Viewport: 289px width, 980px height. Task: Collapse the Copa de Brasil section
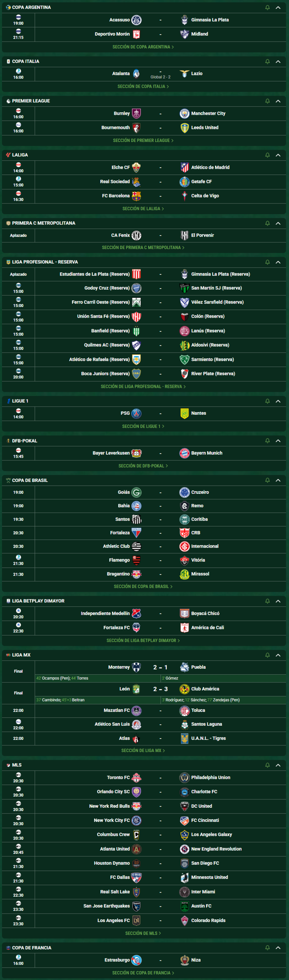tap(278, 480)
